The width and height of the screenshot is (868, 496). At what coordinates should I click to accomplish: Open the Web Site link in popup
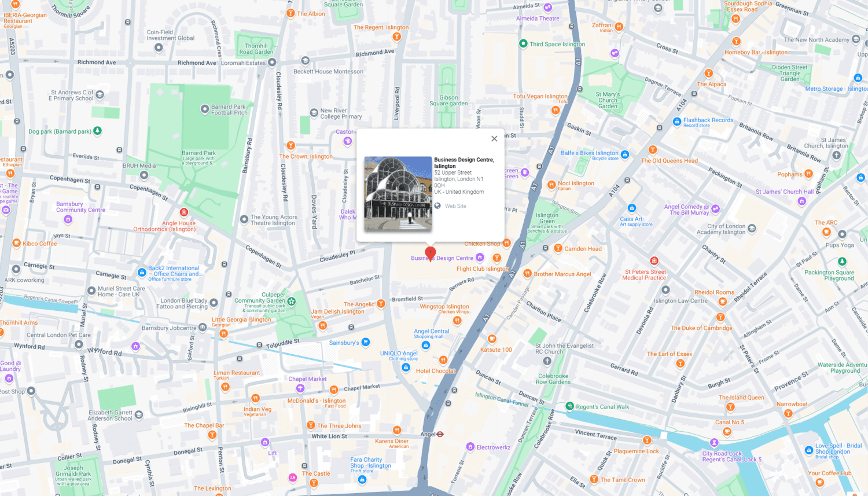(x=455, y=206)
